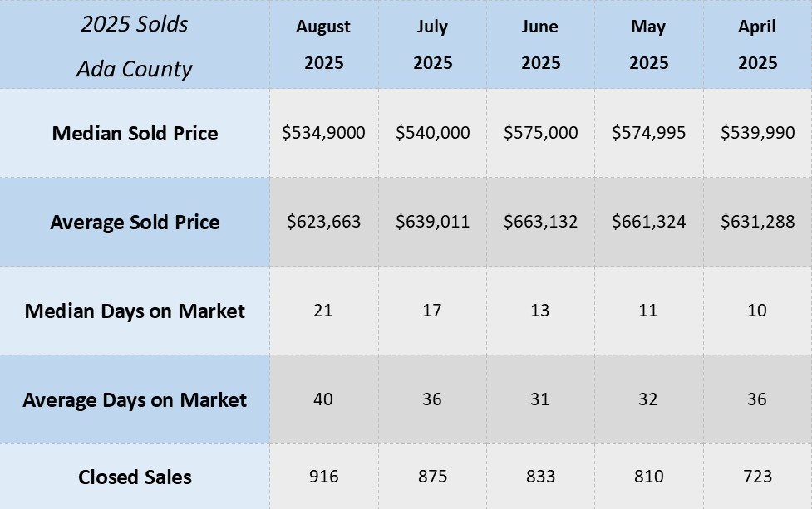This screenshot has width=812, height=509.
Task: Click the $631,288 April average price
Action: pyautogui.click(x=757, y=222)
